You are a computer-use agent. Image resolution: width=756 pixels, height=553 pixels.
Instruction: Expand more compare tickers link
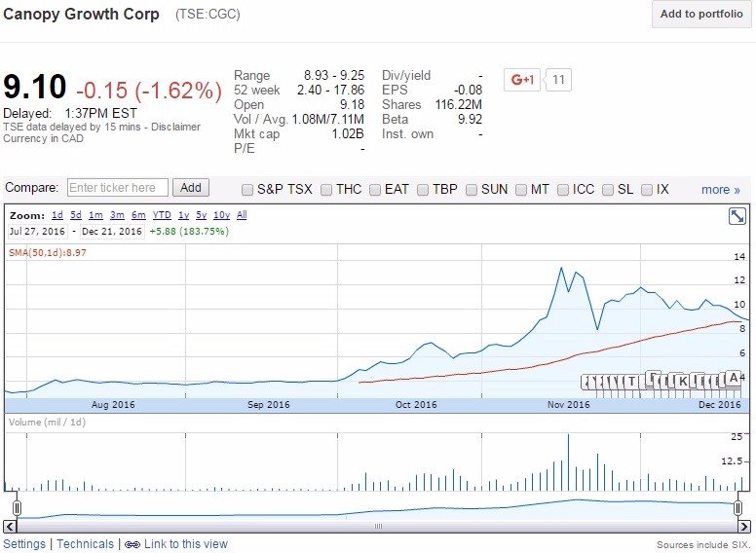pos(720,190)
